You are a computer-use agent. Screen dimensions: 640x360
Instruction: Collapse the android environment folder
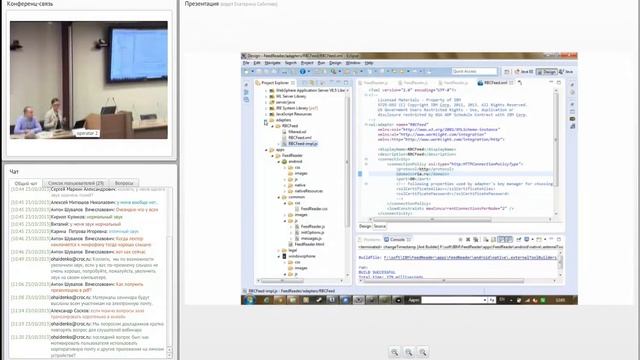(279, 162)
